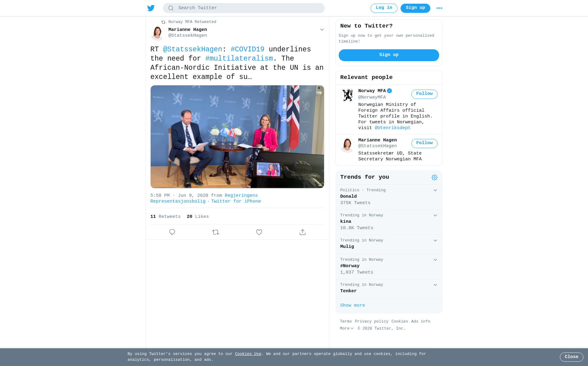Click Norway MFA lion avatar
Screen dimensions: 588x366
pyautogui.click(x=348, y=95)
